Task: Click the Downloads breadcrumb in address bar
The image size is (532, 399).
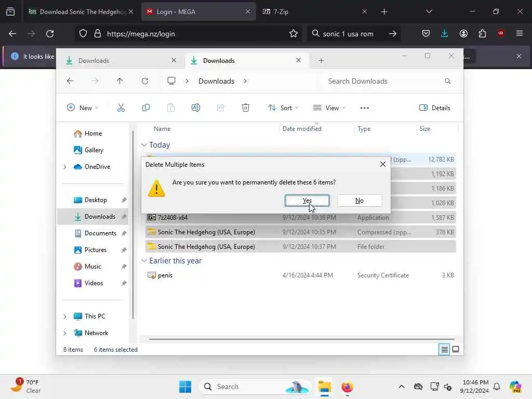Action: [216, 81]
